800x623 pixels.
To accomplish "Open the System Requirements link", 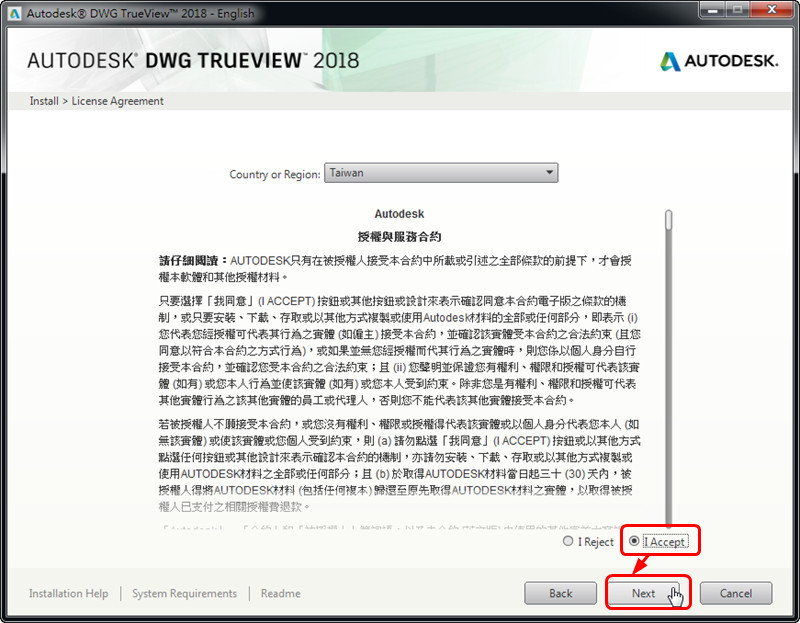I will point(184,593).
